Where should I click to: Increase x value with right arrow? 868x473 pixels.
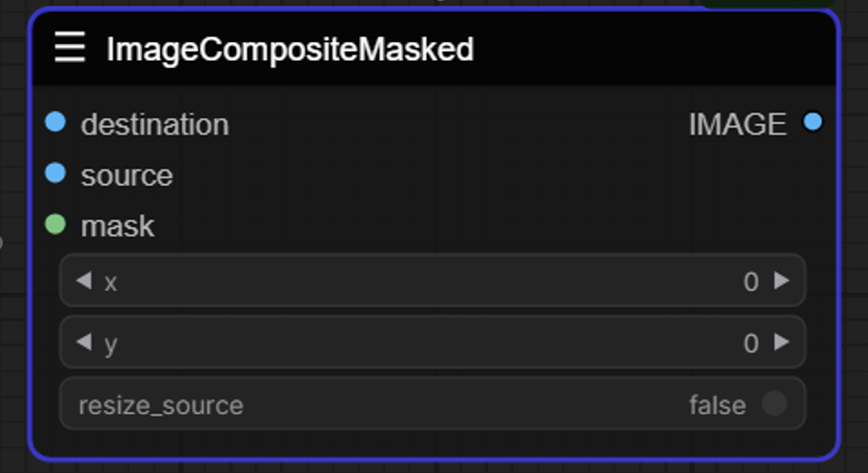(782, 280)
